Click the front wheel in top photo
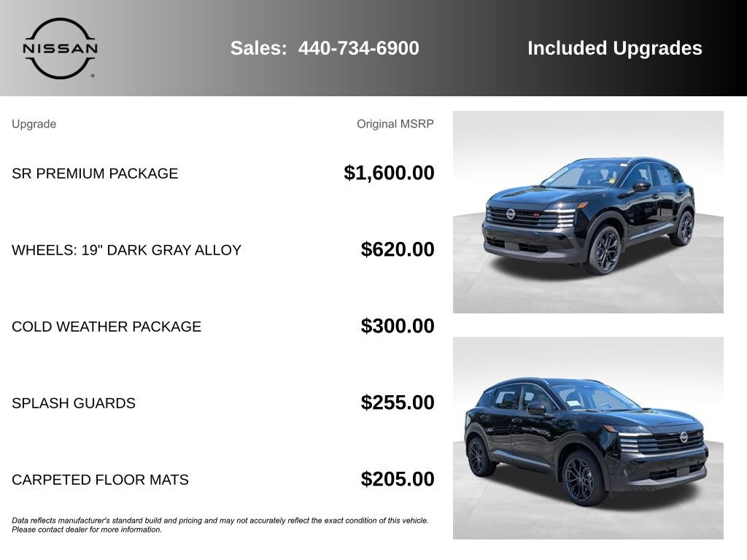This screenshot has height=560, width=747. click(x=603, y=250)
